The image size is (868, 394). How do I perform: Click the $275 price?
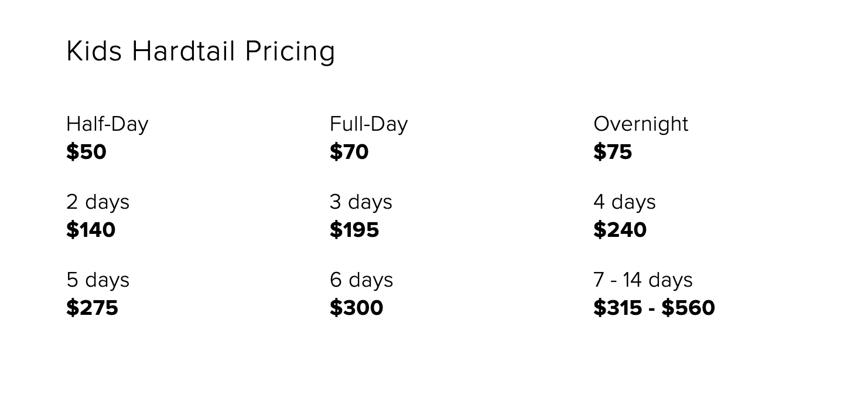click(92, 308)
